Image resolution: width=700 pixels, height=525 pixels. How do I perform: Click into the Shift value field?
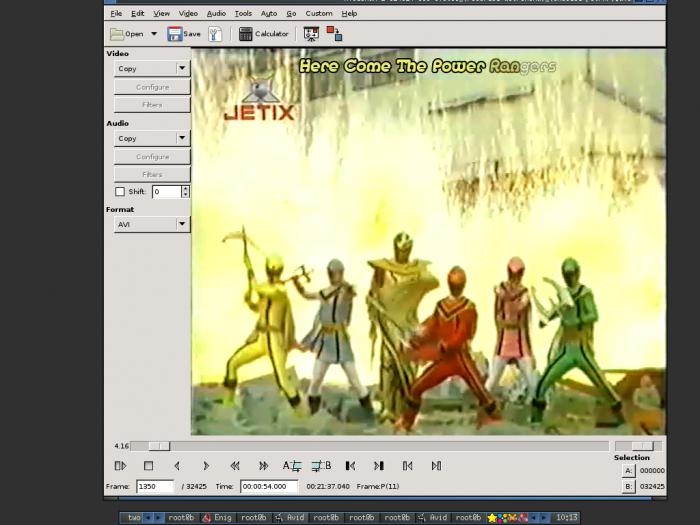tap(167, 192)
